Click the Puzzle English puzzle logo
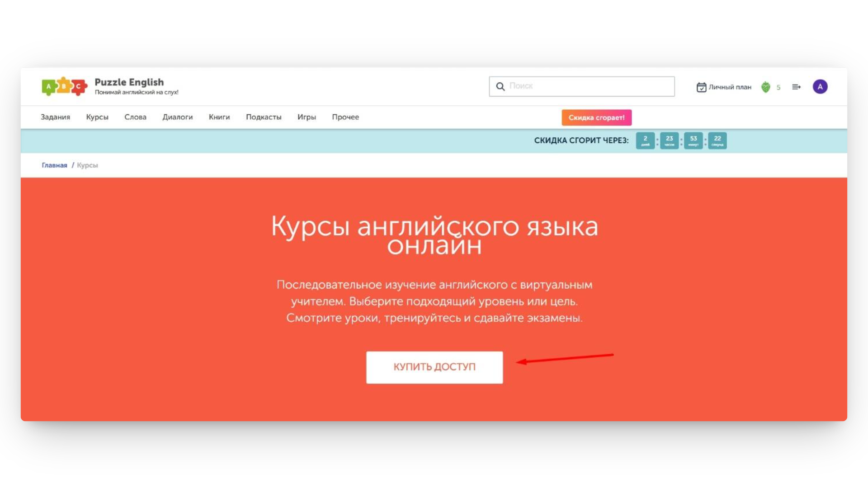Screen dimensions: 868x488 (x=65, y=86)
